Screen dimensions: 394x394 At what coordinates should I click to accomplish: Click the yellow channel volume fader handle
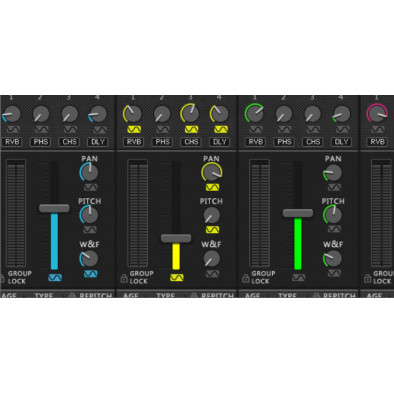pyautogui.click(x=176, y=238)
